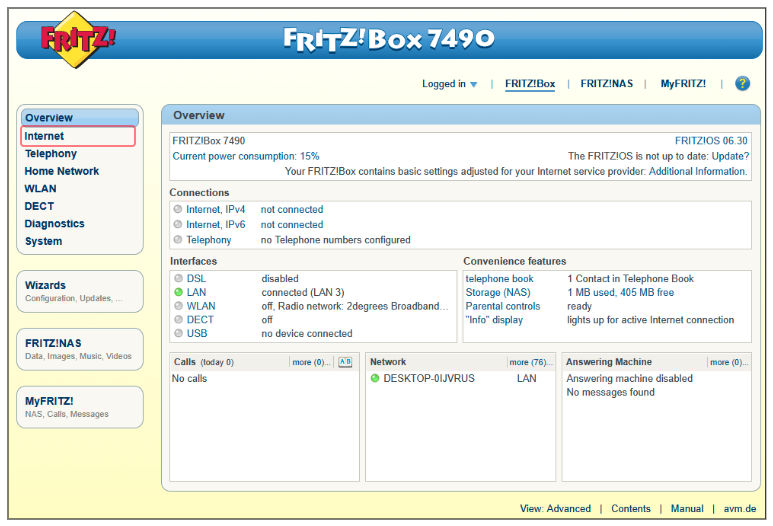Open "Info" display link
Screen dimensions: 773x526
(x=494, y=320)
